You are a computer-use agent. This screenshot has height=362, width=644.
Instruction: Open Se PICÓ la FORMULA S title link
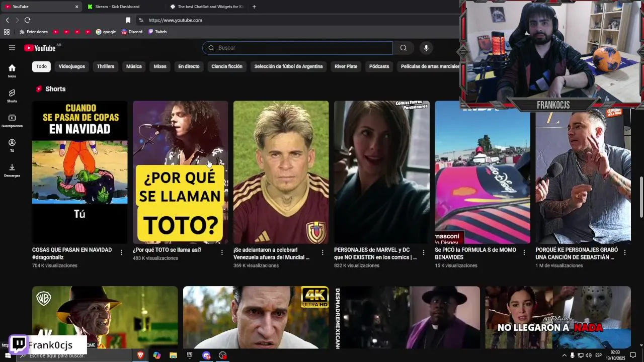click(x=475, y=253)
